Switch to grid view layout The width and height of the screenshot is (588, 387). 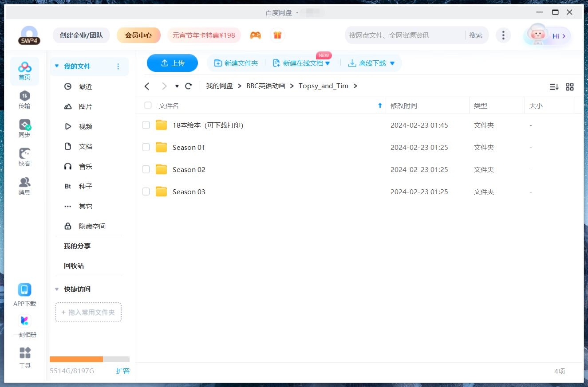coord(570,87)
